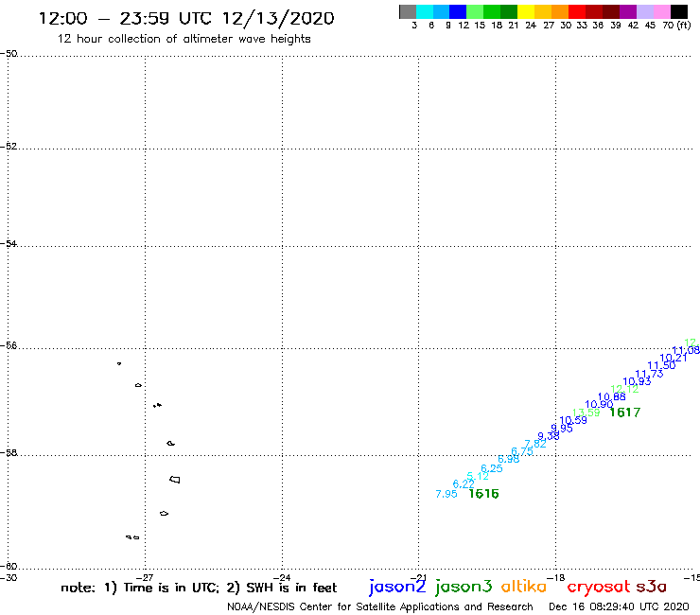Click the latitude axis label -56
The width and height of the screenshot is (700, 615).
pos(9,346)
